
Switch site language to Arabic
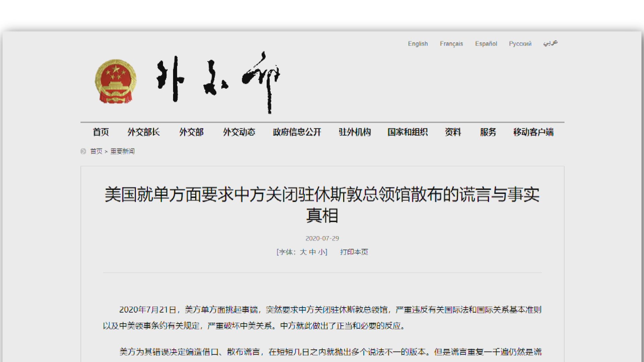[x=550, y=43]
